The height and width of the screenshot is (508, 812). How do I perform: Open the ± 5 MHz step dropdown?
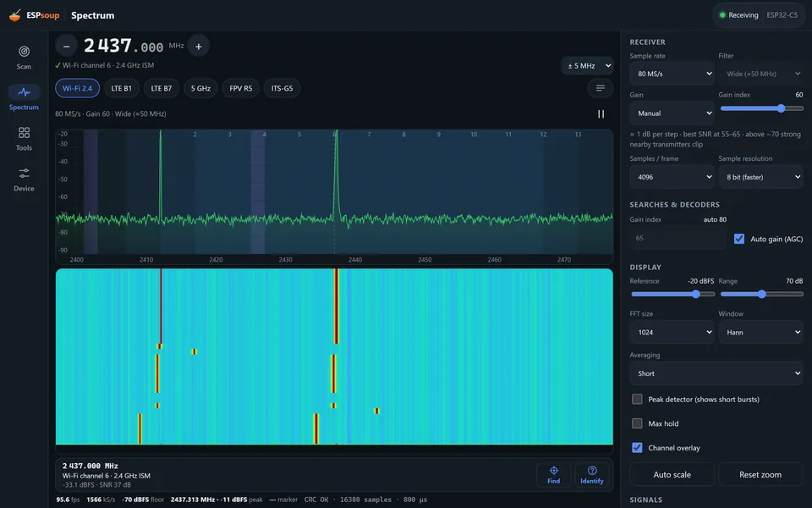(x=587, y=66)
